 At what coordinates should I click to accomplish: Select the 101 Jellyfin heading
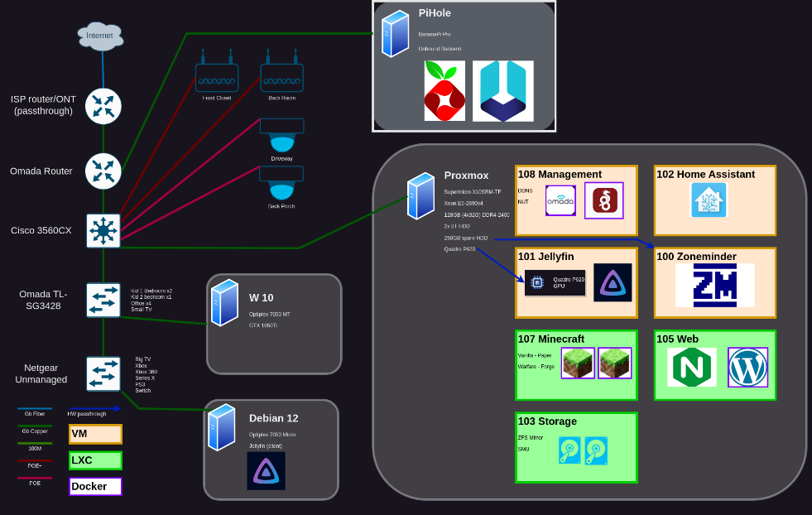[x=545, y=257]
